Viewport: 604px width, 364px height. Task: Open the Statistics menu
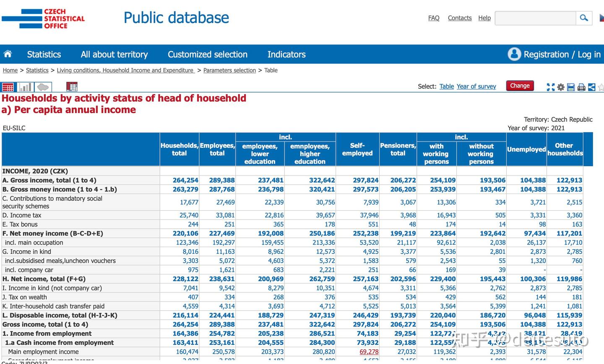tap(44, 54)
